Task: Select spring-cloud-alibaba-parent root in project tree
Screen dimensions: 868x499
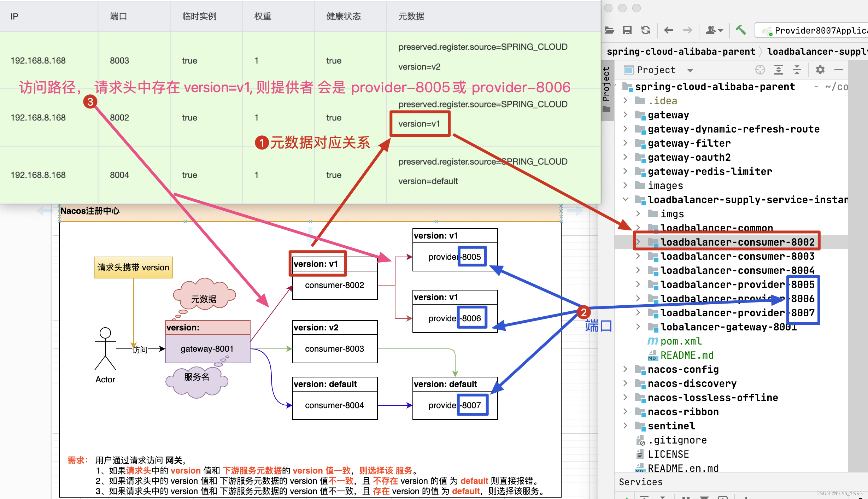Action: click(715, 87)
